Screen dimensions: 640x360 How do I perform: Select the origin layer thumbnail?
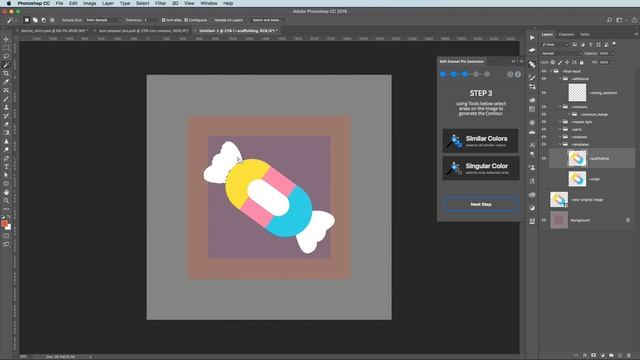[577, 179]
